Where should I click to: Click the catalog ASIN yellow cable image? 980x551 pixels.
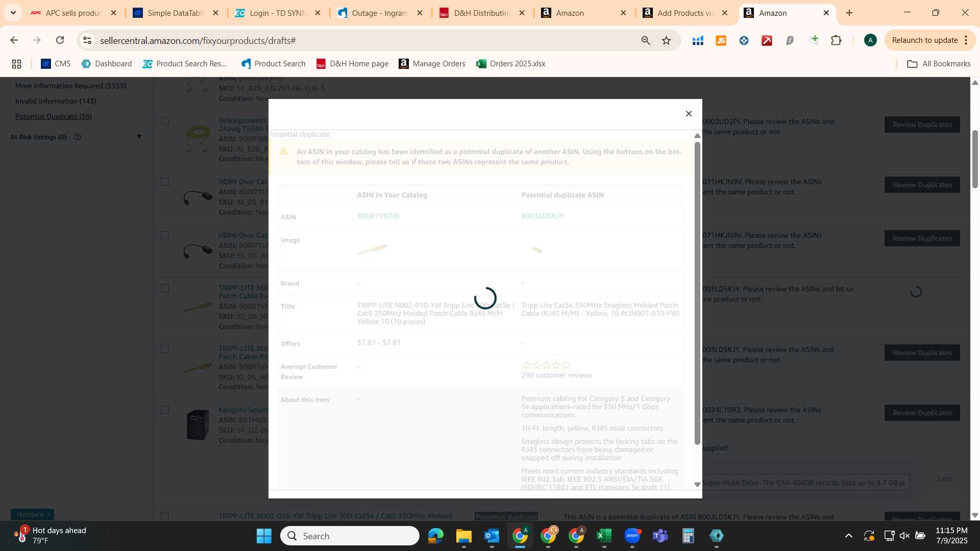point(373,249)
